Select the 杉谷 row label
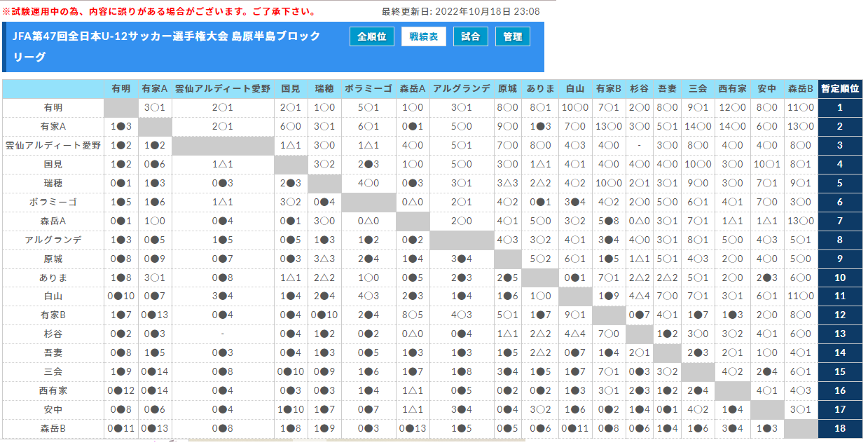This screenshot has height=445, width=868. [53, 334]
